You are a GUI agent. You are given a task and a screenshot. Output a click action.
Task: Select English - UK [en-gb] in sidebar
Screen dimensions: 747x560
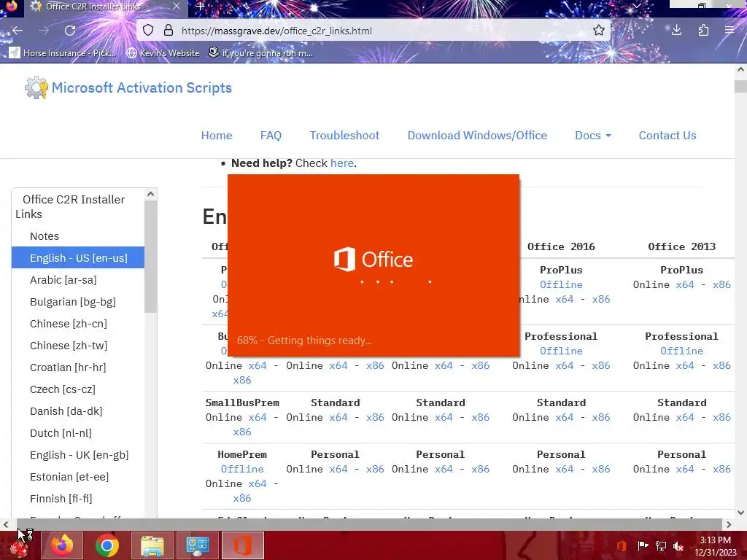(x=79, y=455)
